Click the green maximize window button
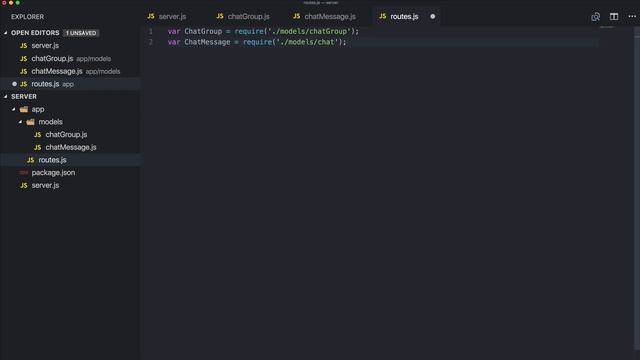640x360 pixels. [x=18, y=2]
